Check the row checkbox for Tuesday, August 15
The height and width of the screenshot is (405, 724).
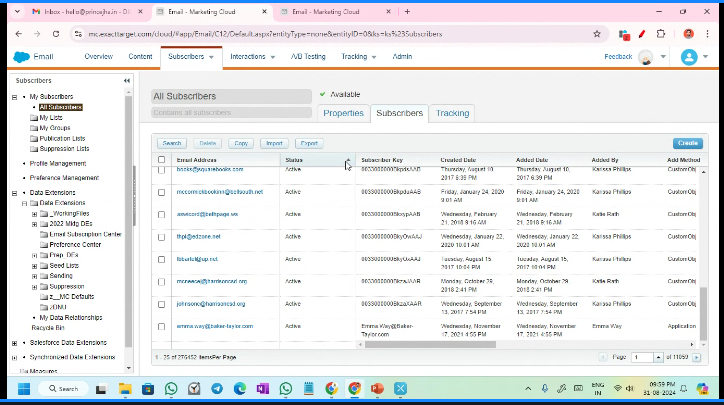(161, 260)
